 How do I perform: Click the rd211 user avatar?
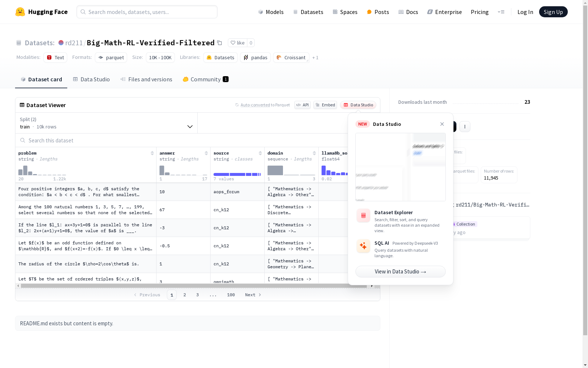point(61,43)
